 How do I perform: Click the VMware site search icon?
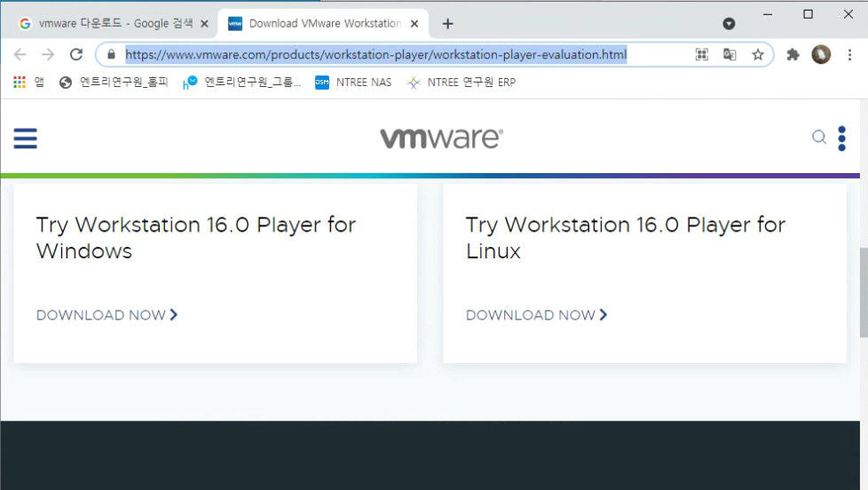(x=818, y=137)
